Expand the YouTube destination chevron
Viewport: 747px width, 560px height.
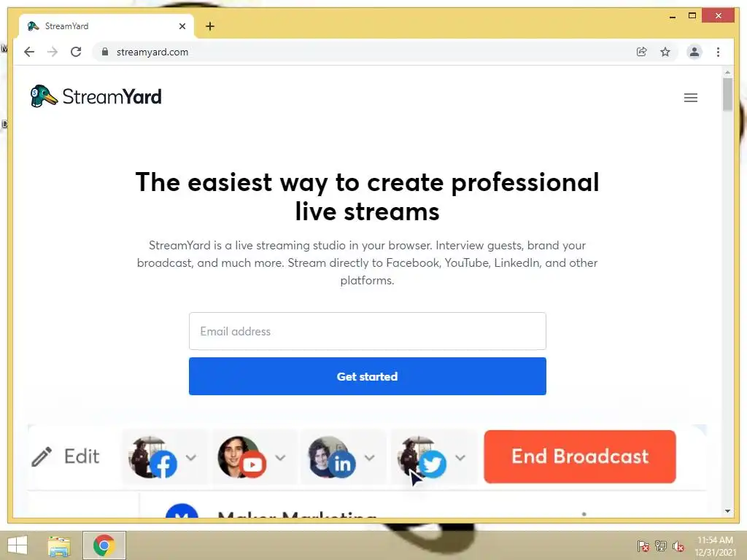coord(280,458)
